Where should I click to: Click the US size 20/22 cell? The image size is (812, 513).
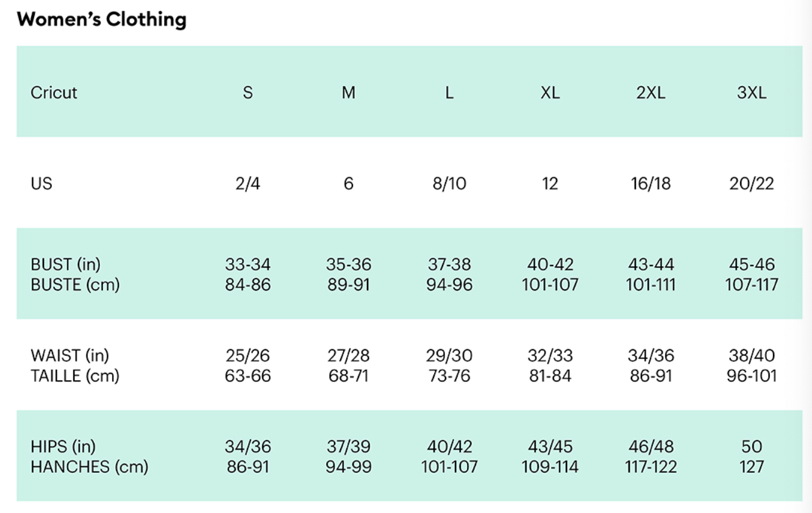pyautogui.click(x=752, y=183)
